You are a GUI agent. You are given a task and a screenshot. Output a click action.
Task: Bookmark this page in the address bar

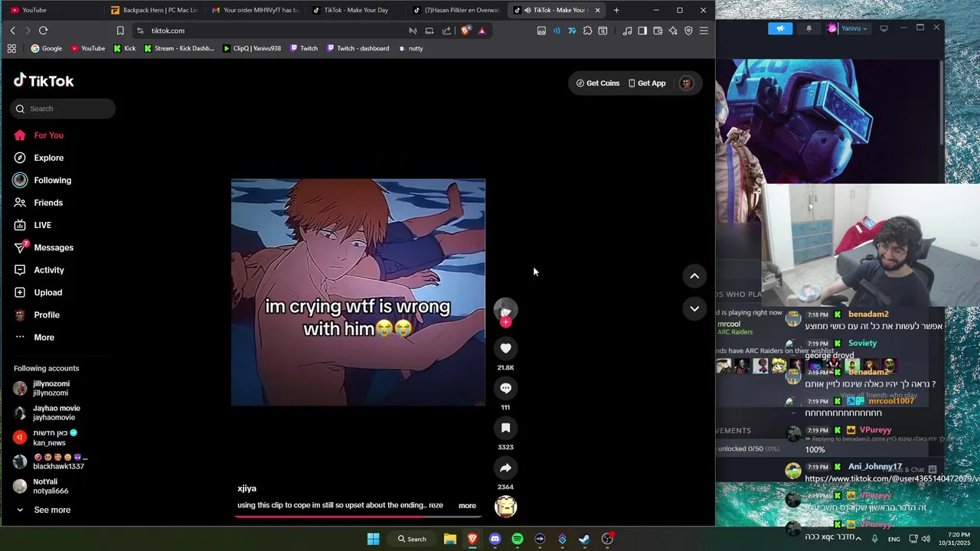pyautogui.click(x=120, y=31)
